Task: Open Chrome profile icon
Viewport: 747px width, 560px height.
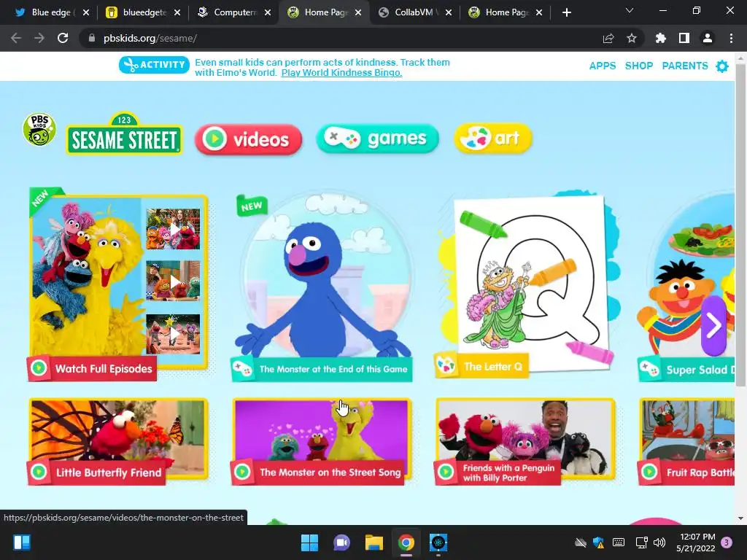Action: pos(708,38)
